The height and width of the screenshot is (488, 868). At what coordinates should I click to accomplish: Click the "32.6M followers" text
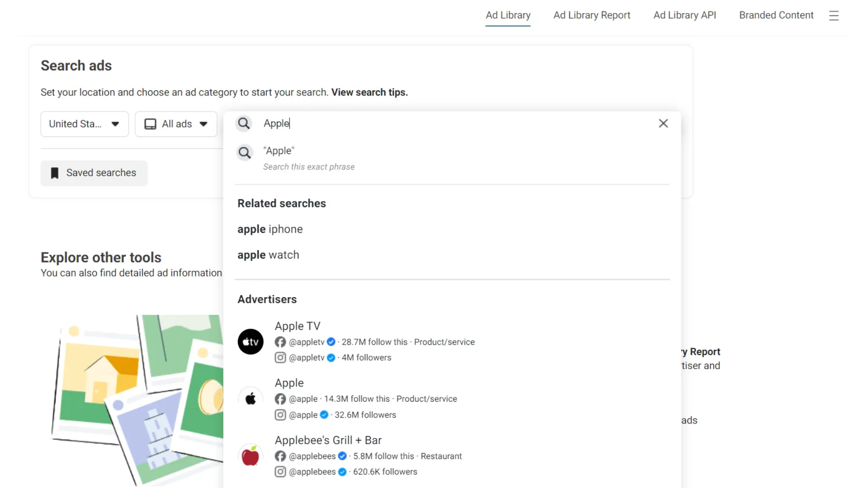[x=365, y=415]
